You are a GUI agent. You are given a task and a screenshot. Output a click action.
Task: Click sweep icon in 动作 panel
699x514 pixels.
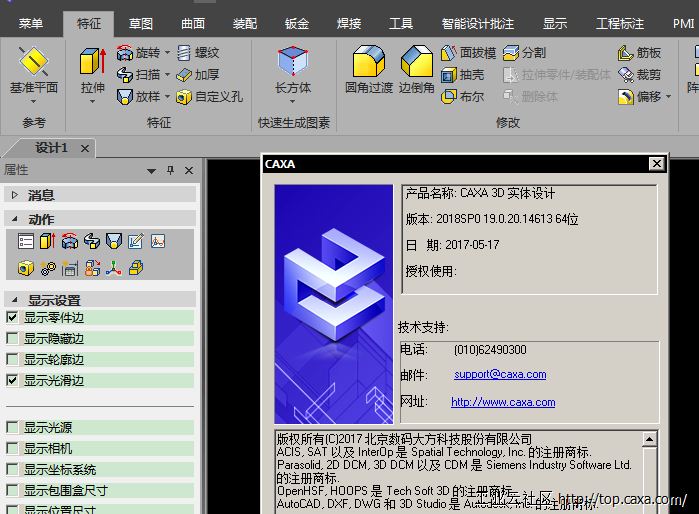click(x=91, y=241)
